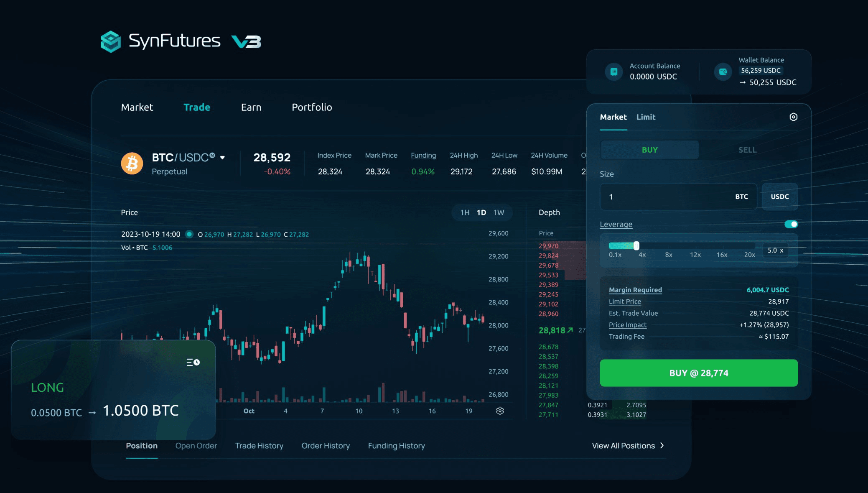Click the Wallet Balance icon

tap(723, 72)
